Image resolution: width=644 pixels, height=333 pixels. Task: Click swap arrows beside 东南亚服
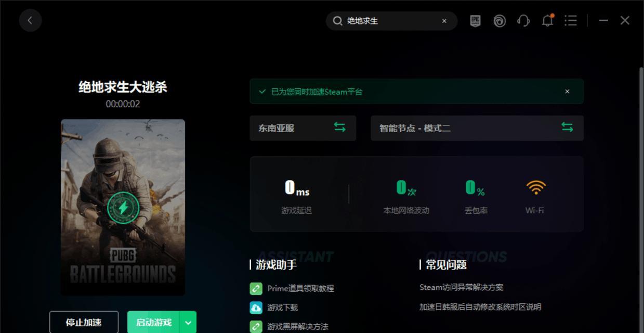(339, 127)
